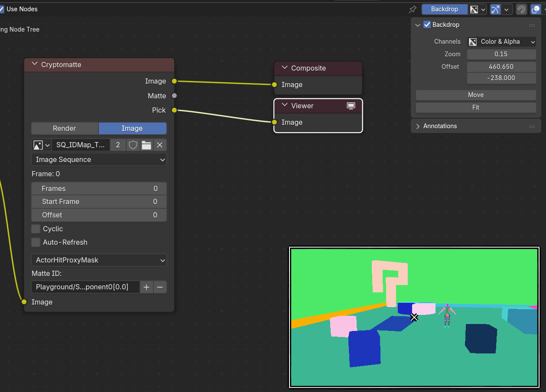Click the minus button beside Matte ID

[160, 287]
